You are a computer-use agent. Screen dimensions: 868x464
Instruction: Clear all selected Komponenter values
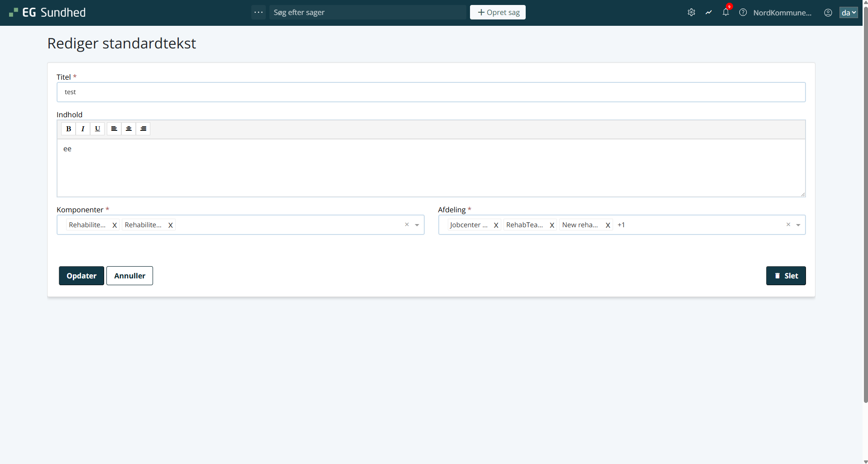click(407, 225)
